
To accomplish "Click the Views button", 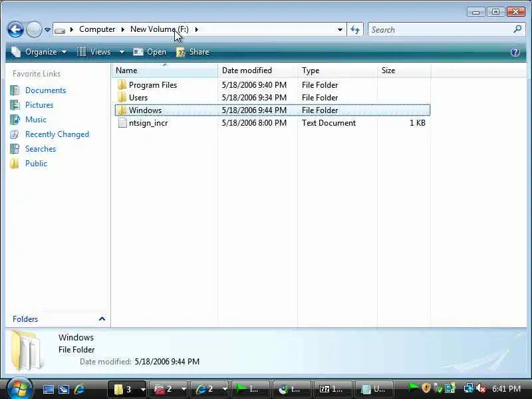I will tap(94, 52).
